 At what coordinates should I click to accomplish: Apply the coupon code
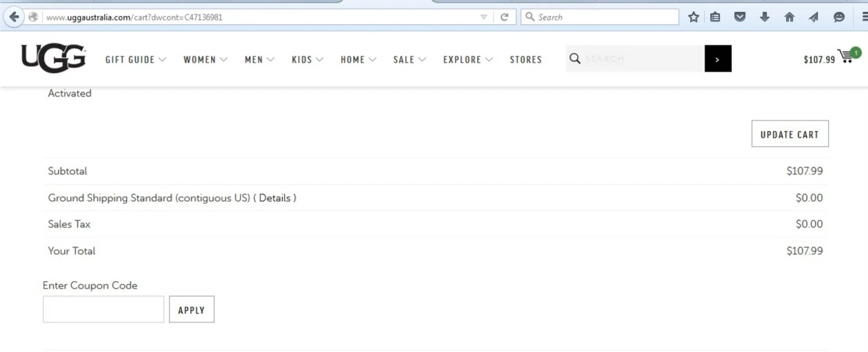pos(191,310)
